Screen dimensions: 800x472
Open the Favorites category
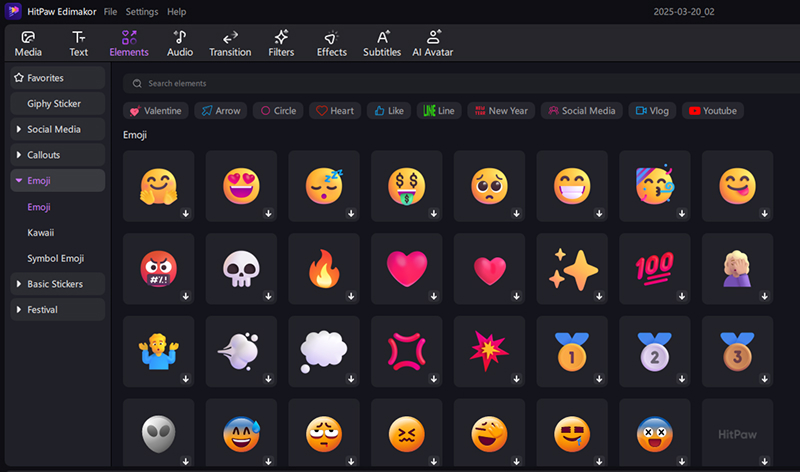[58, 78]
